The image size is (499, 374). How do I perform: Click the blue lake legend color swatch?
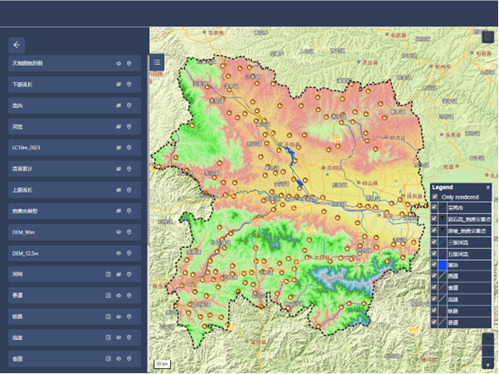442,265
